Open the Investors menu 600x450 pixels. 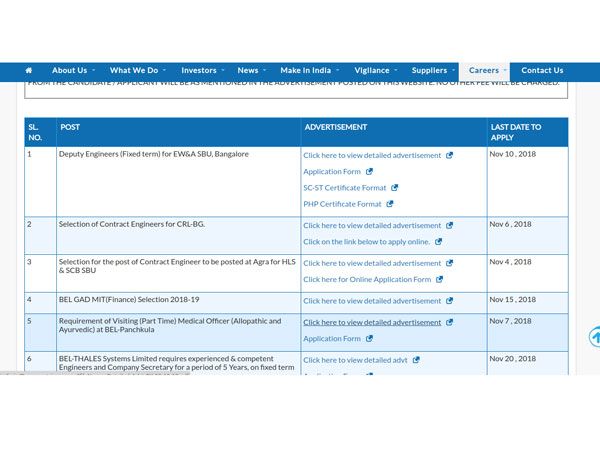[199, 70]
